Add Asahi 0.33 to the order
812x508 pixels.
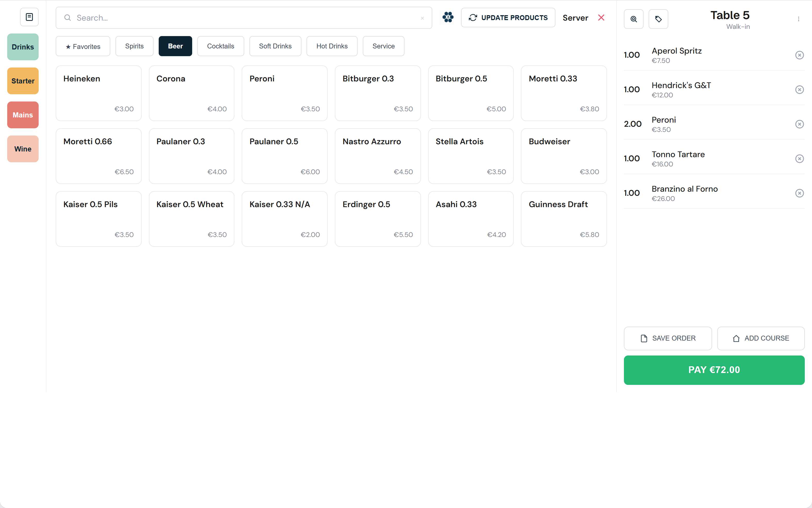click(471, 219)
